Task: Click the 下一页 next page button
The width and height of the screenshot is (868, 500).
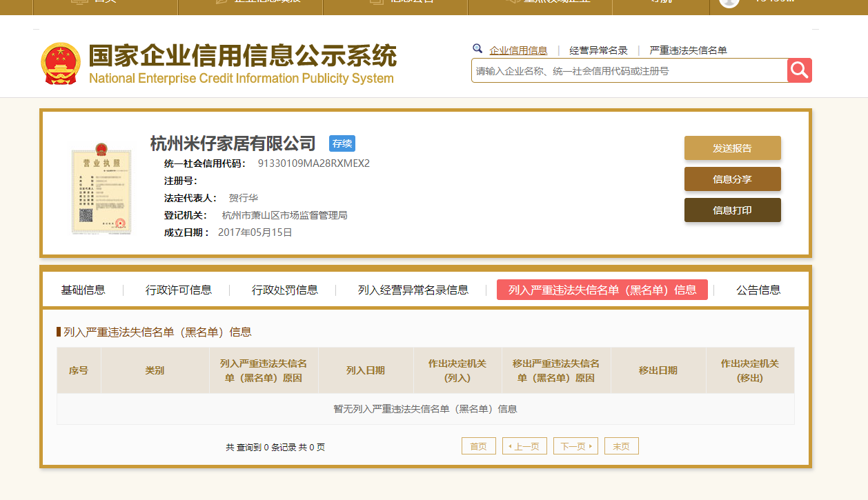Action: point(575,446)
